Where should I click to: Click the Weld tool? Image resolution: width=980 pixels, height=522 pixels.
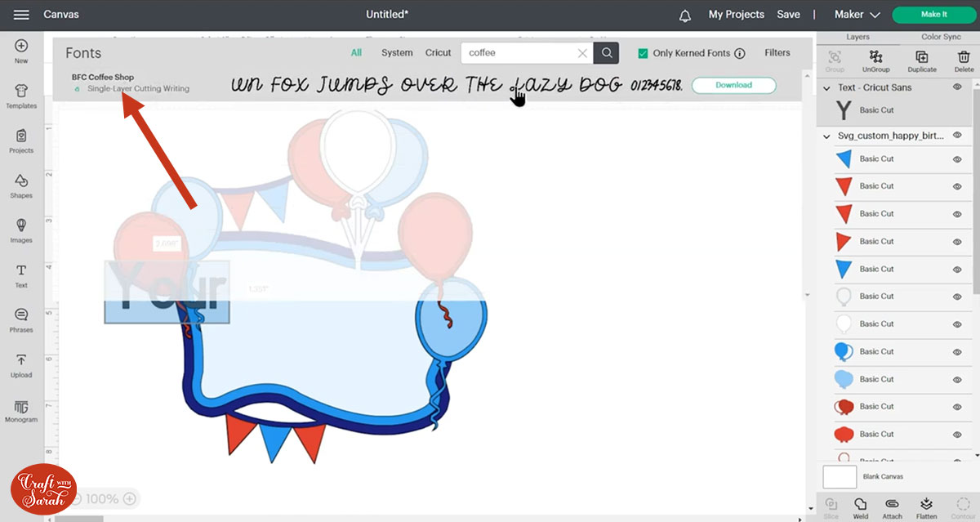click(860, 508)
